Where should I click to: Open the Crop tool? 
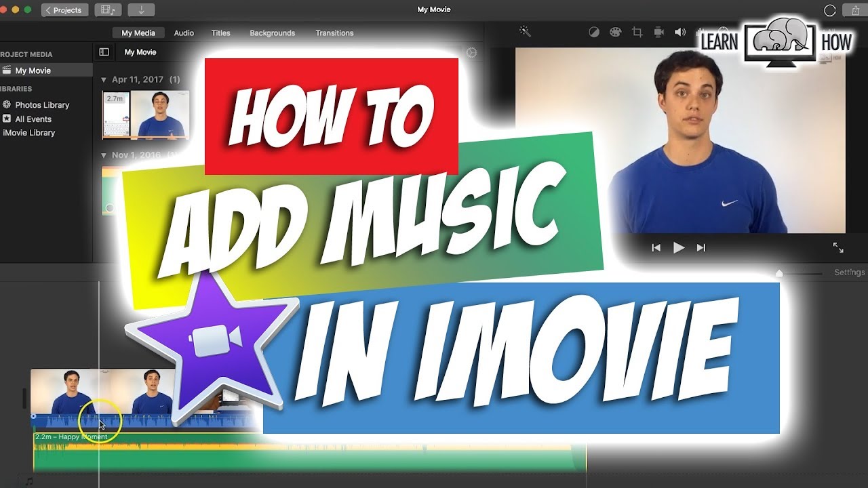[x=637, y=32]
